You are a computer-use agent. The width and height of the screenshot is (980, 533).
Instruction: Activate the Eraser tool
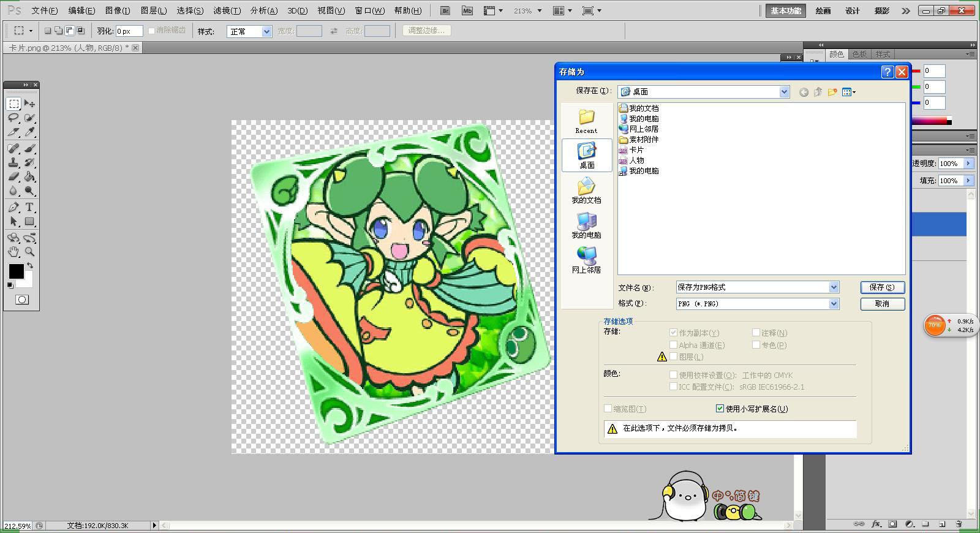[x=13, y=176]
